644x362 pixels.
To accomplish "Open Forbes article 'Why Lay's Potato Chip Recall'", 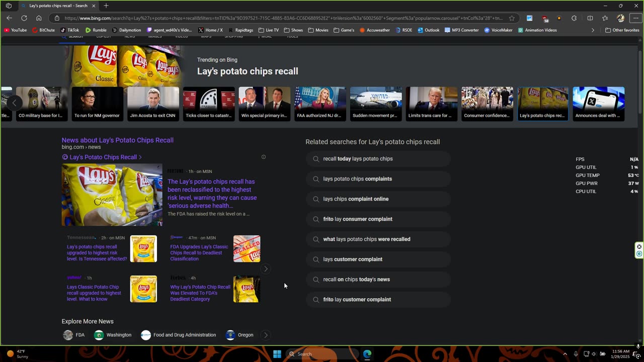I will click(x=200, y=293).
